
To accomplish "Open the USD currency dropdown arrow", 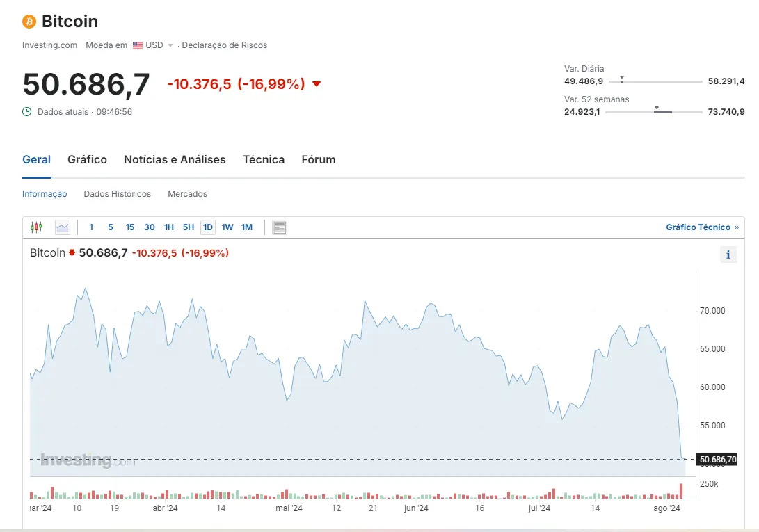I will click(170, 45).
